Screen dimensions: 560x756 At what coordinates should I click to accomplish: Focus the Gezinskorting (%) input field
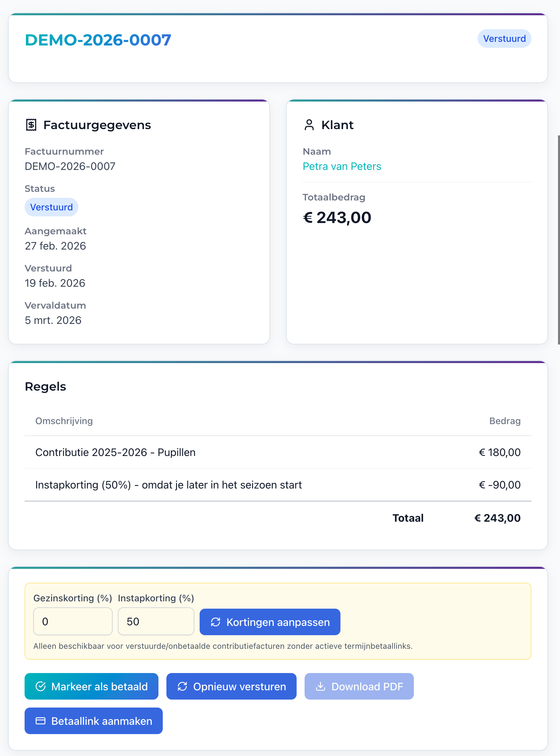pyautogui.click(x=73, y=621)
